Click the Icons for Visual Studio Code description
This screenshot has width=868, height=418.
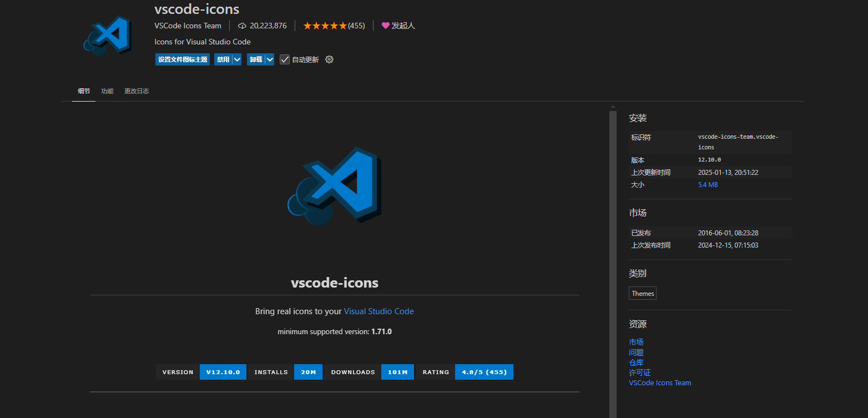tap(203, 42)
